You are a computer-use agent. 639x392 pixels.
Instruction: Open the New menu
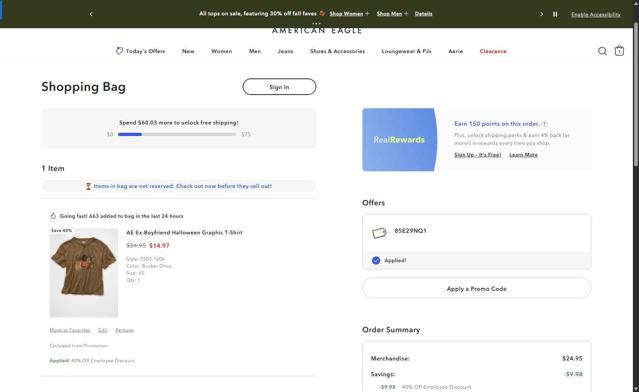(188, 51)
